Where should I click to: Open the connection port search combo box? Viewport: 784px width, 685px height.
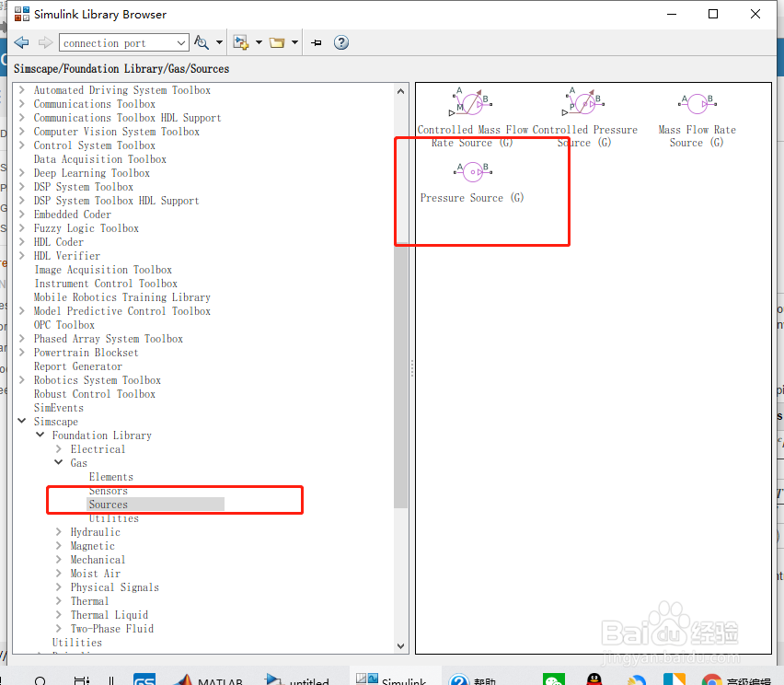click(124, 43)
